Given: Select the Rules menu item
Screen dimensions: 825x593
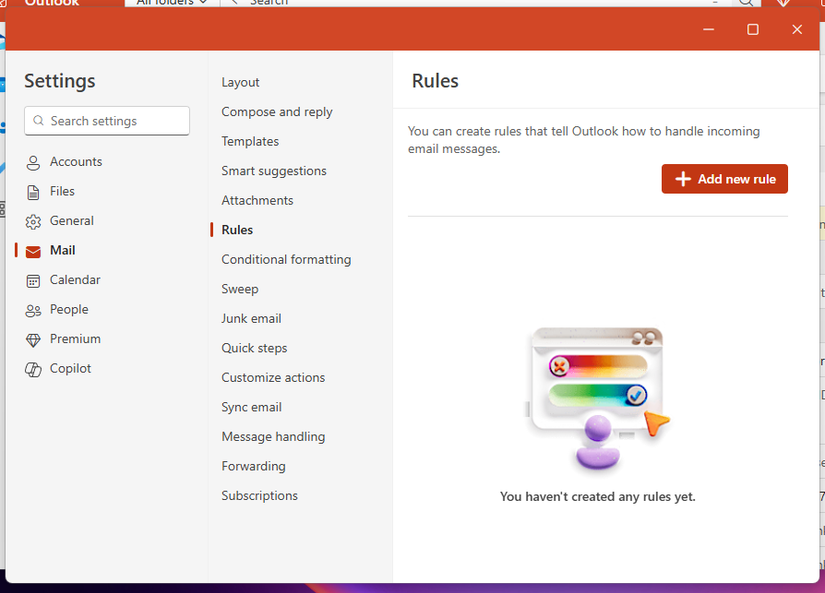Looking at the screenshot, I should [x=237, y=229].
